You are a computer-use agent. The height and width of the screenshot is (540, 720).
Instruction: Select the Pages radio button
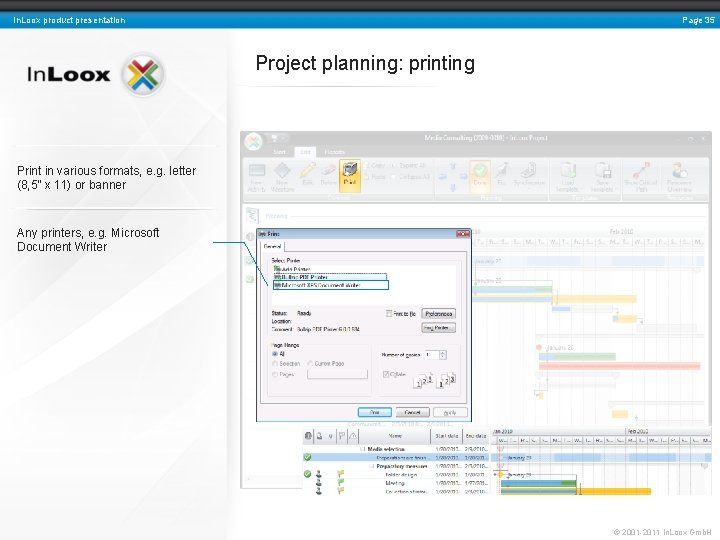pos(275,375)
